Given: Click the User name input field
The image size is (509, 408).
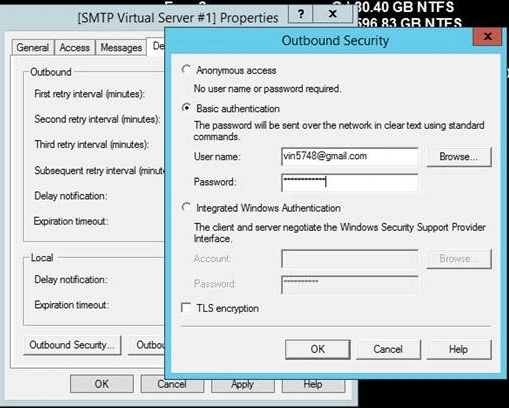Looking at the screenshot, I should click(349, 156).
